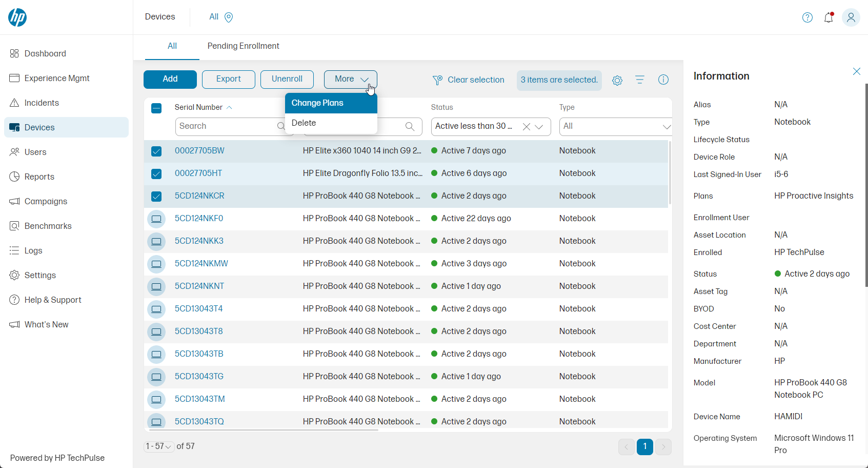
Task: Open the Help question mark icon
Action: click(807, 17)
